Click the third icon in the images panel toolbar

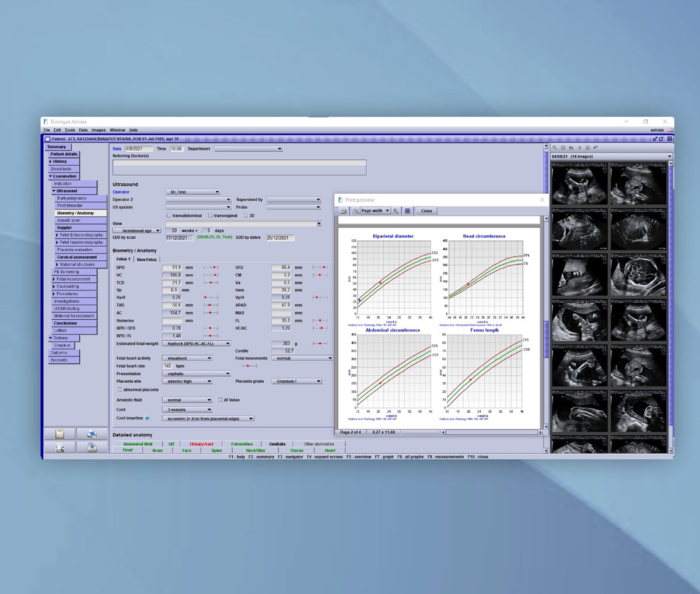click(x=571, y=148)
